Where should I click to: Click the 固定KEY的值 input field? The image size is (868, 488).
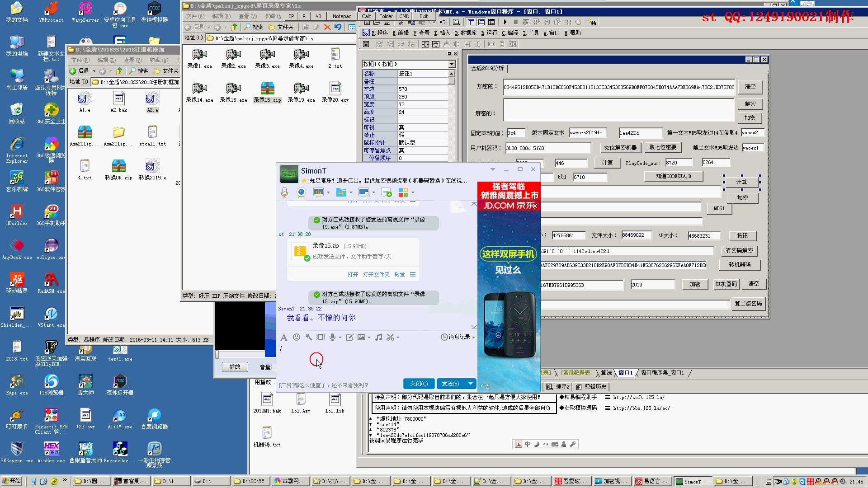pos(516,133)
